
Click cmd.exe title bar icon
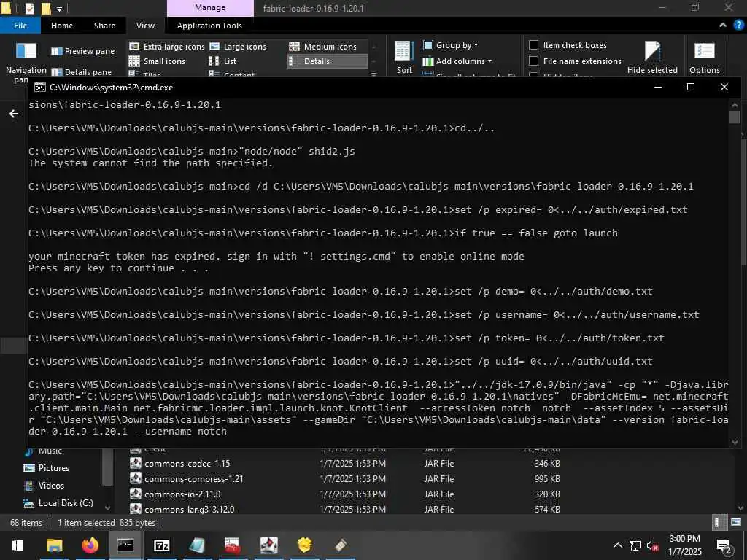click(x=40, y=87)
